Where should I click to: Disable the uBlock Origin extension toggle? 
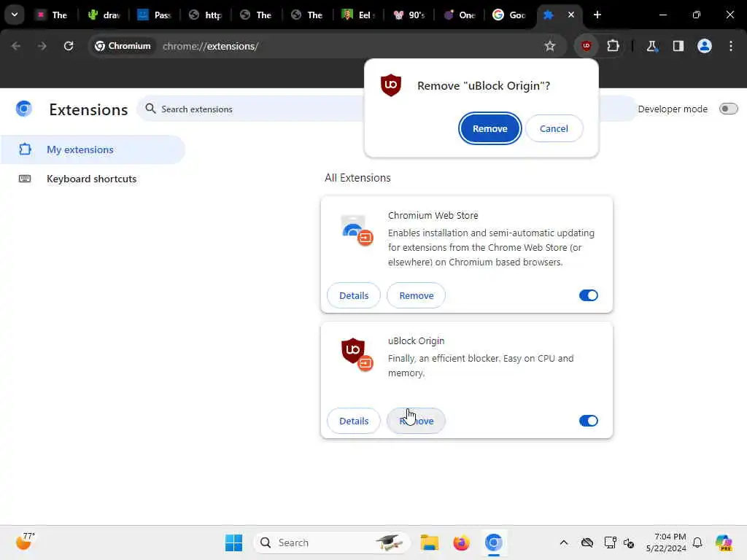589,421
